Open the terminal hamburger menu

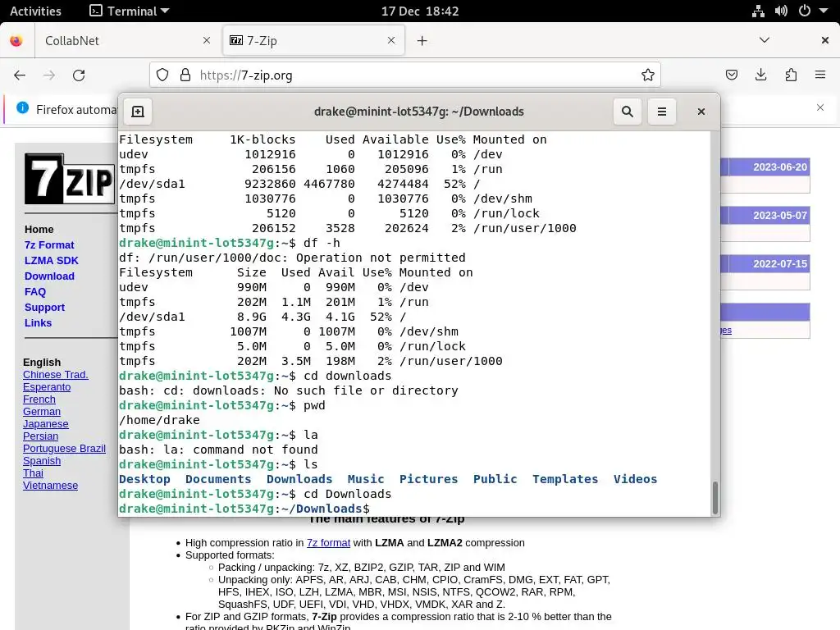(x=662, y=112)
